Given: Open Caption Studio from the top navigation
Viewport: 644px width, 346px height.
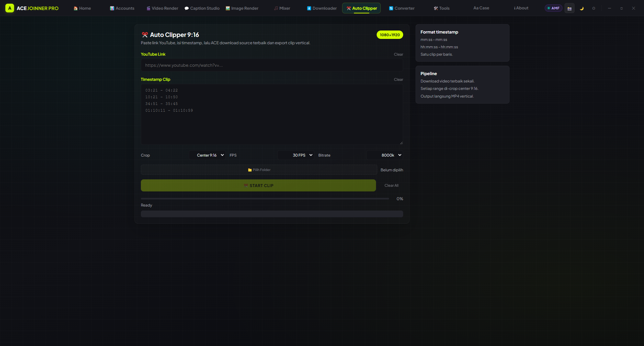Looking at the screenshot, I should 202,8.
